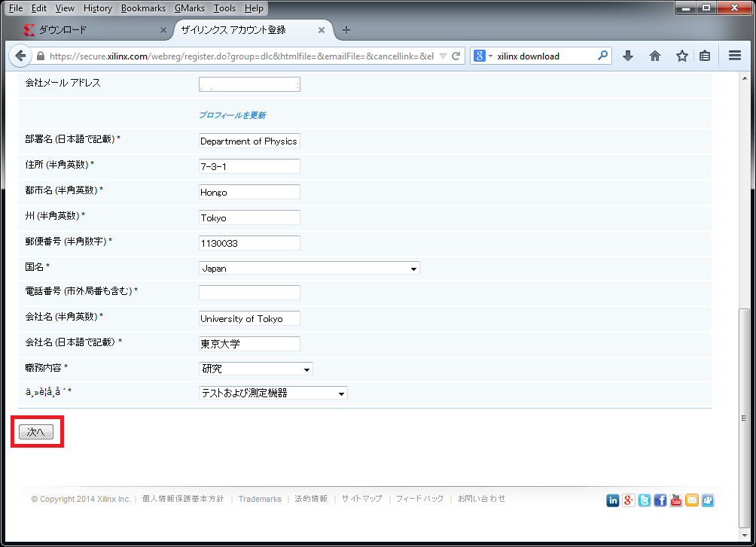Click the padlock icon in the address bar
The image size is (756, 547).
click(41, 56)
